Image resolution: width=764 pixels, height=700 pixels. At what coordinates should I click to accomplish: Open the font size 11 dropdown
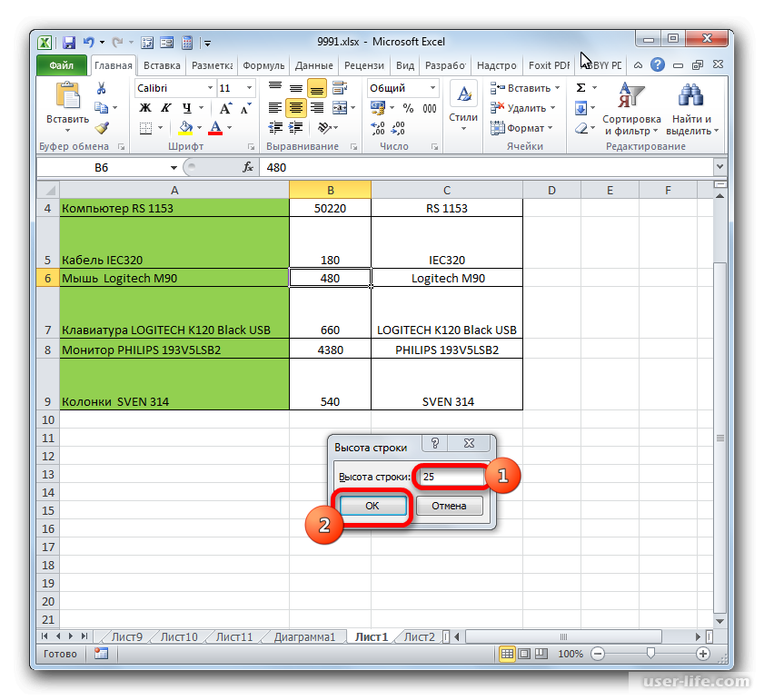pyautogui.click(x=250, y=88)
